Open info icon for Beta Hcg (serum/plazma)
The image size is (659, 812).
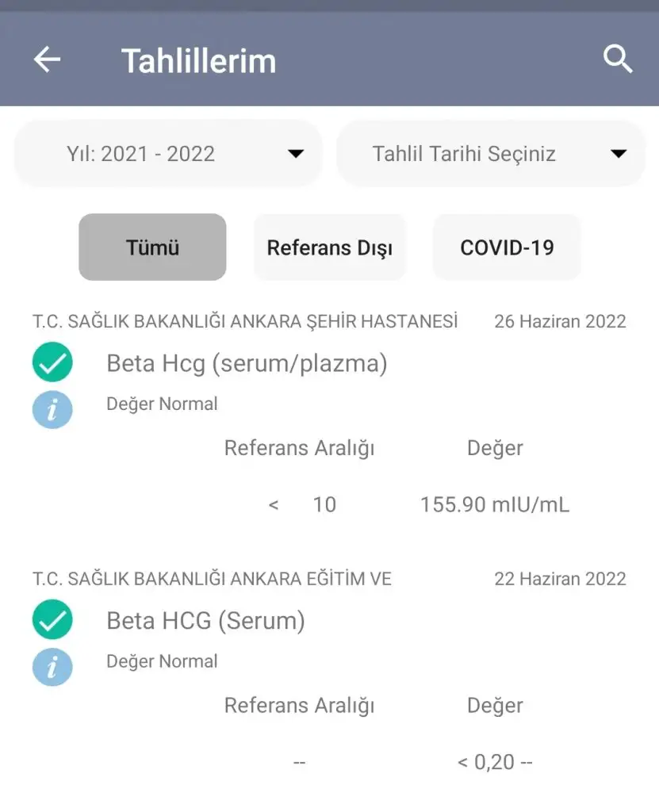point(52,411)
